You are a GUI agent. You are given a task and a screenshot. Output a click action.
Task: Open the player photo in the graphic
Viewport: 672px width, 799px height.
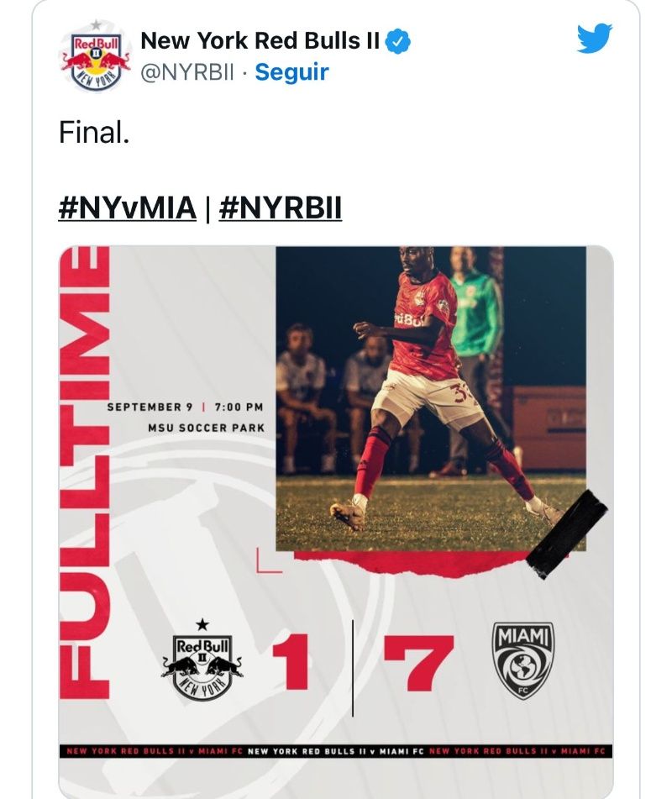click(x=431, y=398)
